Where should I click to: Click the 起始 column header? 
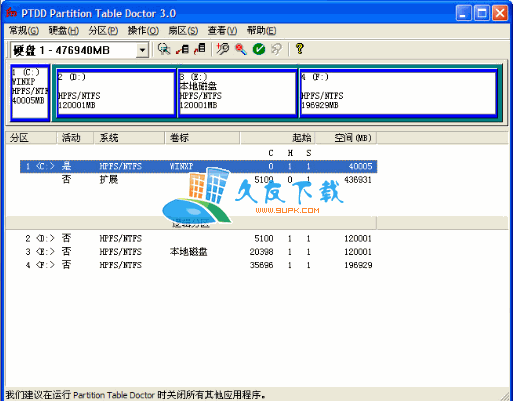(278, 138)
